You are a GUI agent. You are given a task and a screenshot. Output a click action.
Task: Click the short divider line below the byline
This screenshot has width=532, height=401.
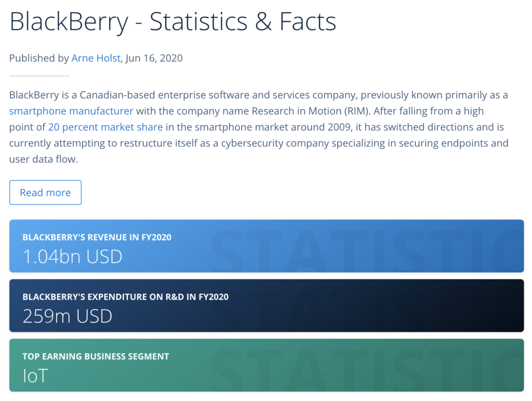pos(39,76)
